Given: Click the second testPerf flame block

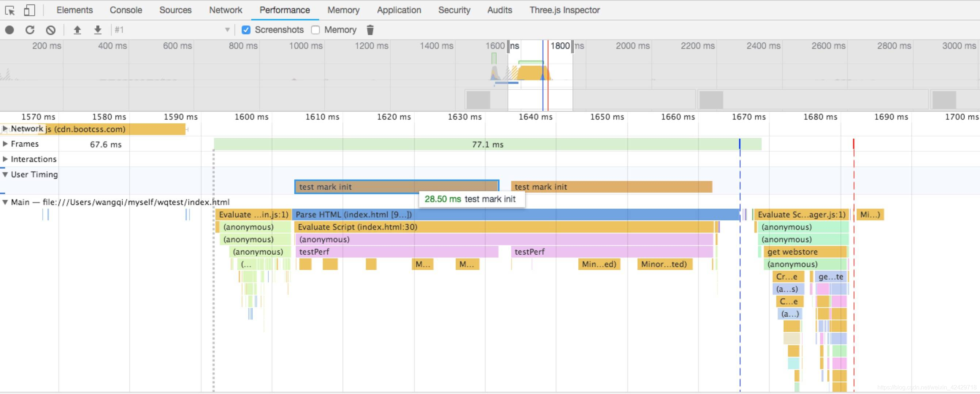Looking at the screenshot, I should 612,252.
